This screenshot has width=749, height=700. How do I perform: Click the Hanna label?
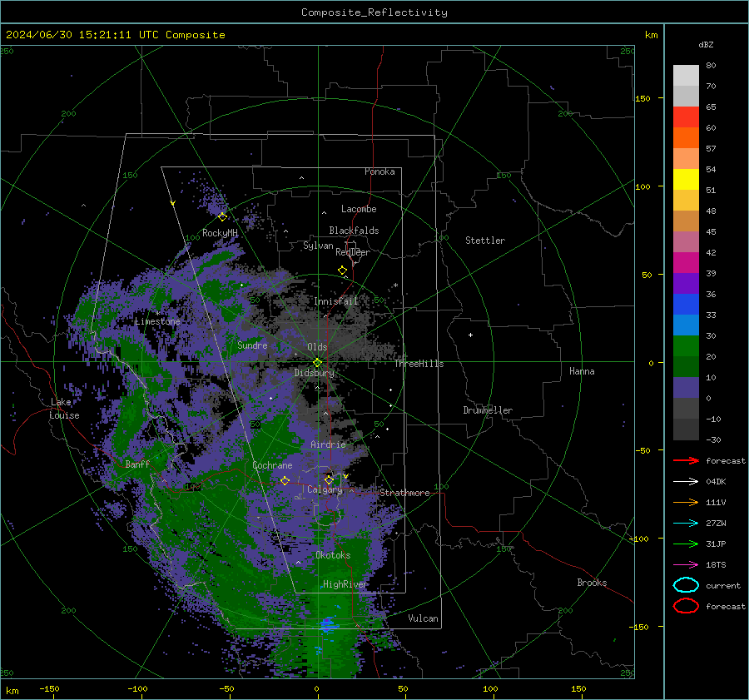tap(582, 371)
